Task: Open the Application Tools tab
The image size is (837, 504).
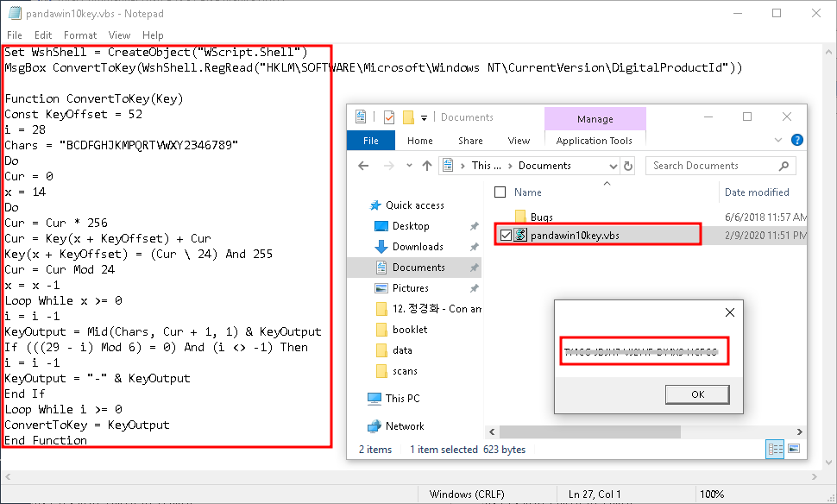Action: point(595,141)
